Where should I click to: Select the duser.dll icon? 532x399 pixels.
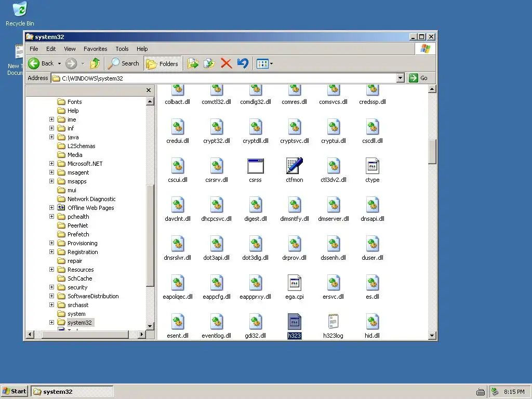372,244
